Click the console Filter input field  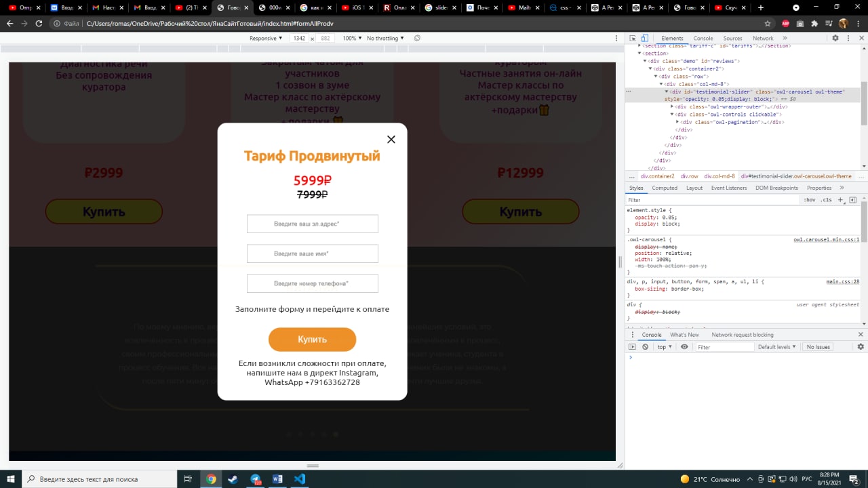(x=724, y=347)
